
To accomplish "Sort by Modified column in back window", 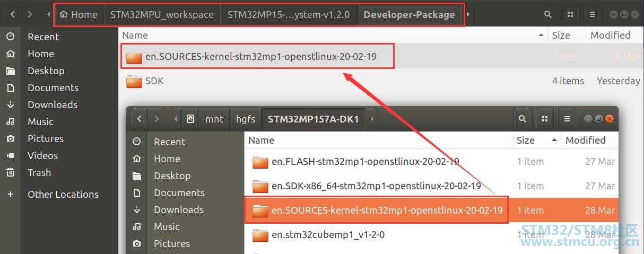I will 615,36.
